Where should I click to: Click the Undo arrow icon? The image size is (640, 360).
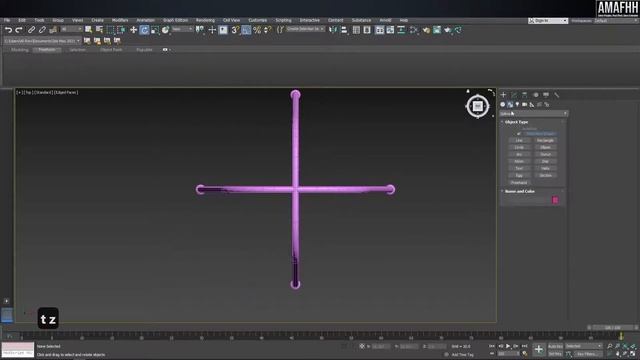point(8,30)
